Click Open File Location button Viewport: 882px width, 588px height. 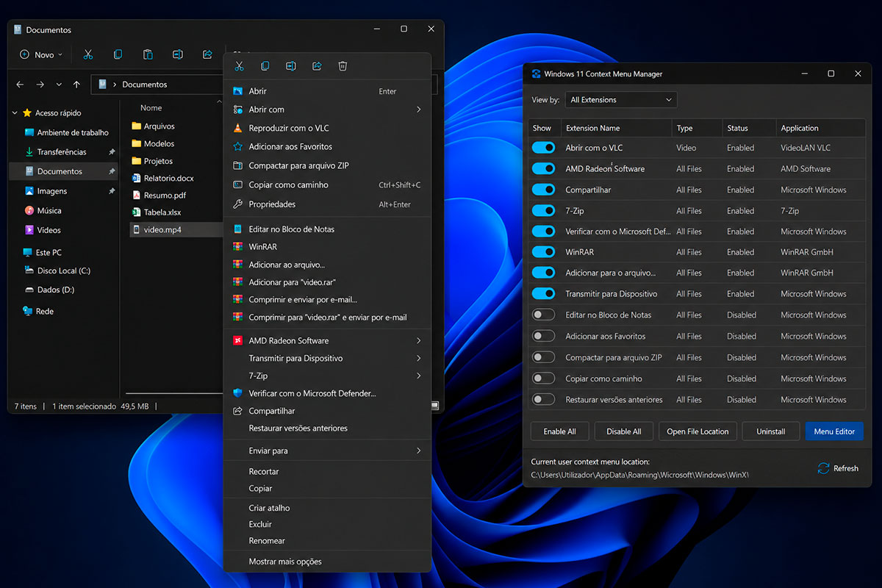click(x=698, y=431)
